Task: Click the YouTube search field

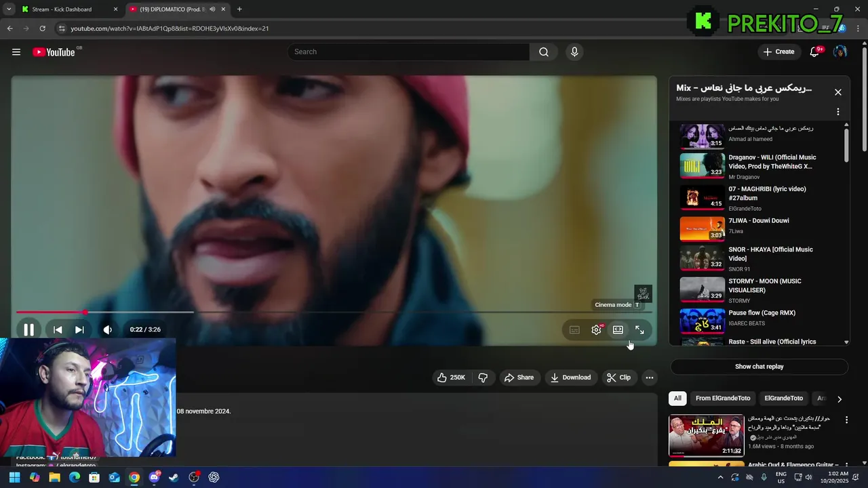Action: [x=409, y=52]
